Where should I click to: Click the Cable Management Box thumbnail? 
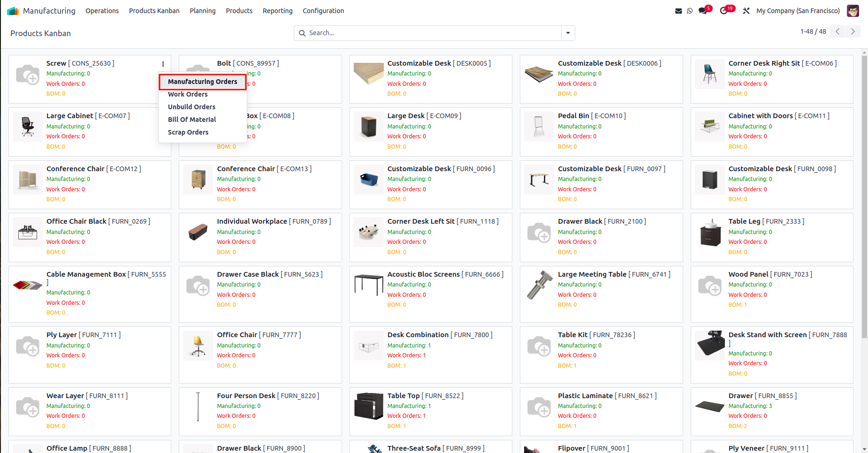tap(28, 285)
